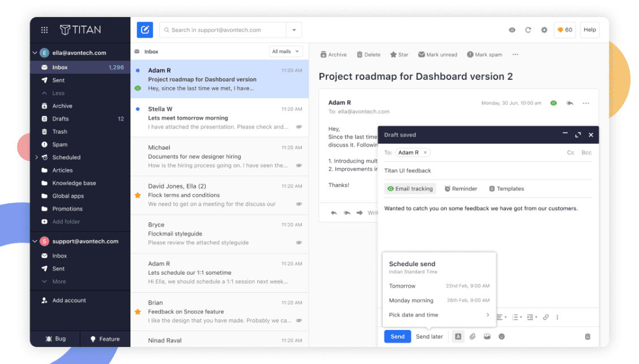Toggle Email tracking in the composer
639x364 pixels.
click(410, 189)
